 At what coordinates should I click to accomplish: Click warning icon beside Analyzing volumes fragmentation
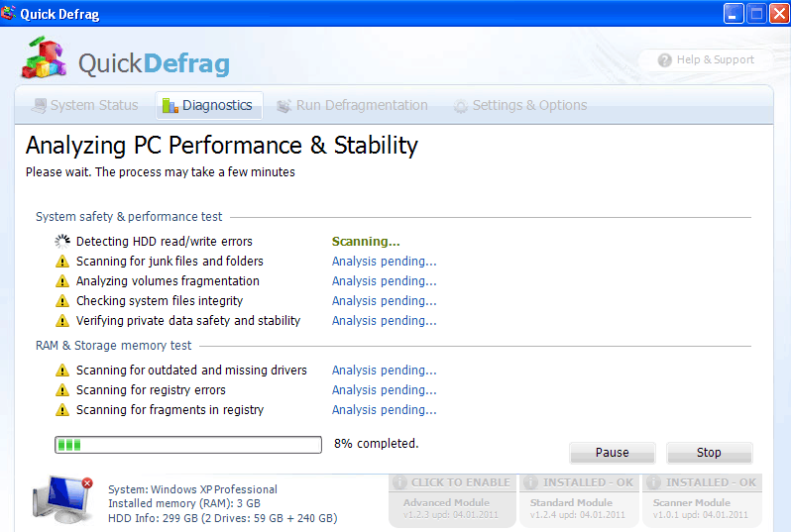(x=62, y=281)
